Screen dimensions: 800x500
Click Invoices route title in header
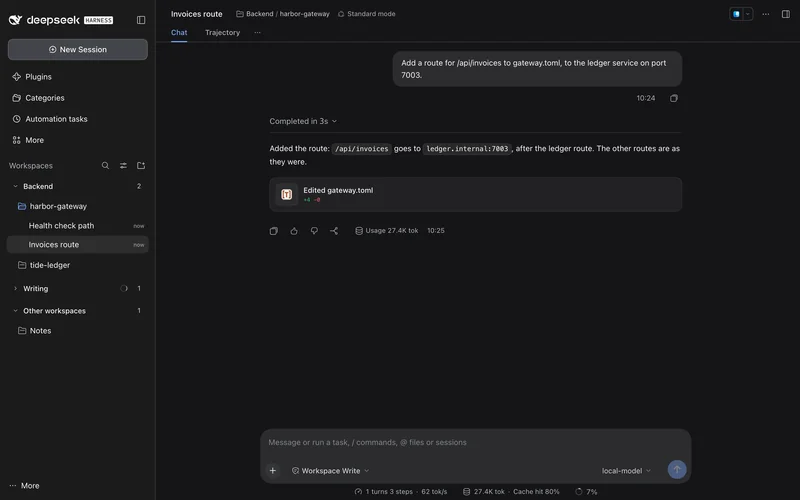pos(196,14)
